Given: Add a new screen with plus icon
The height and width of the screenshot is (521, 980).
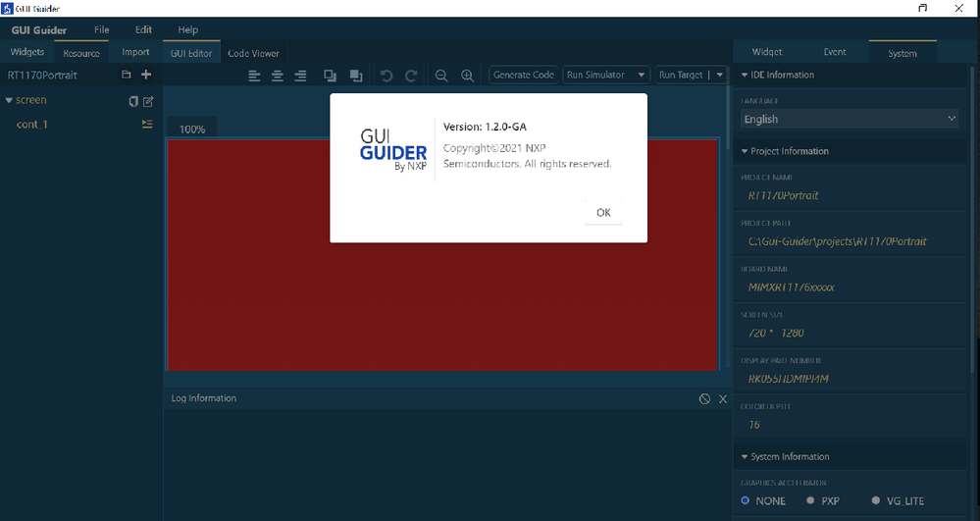Looking at the screenshot, I should tap(146, 75).
